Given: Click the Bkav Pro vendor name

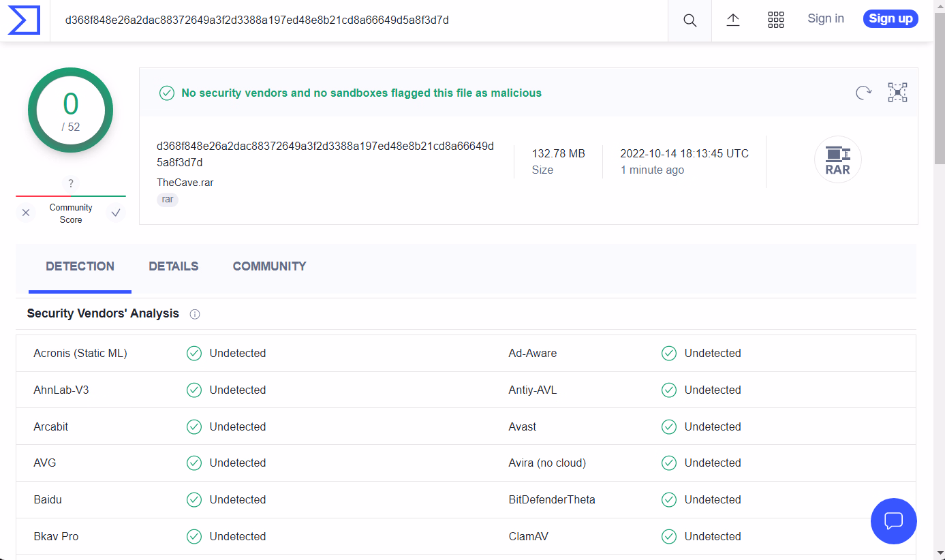Looking at the screenshot, I should tap(56, 536).
